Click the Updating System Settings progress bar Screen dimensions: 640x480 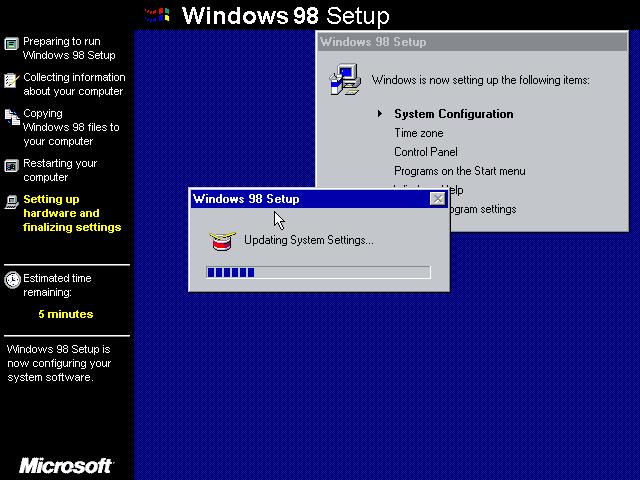coord(318,272)
